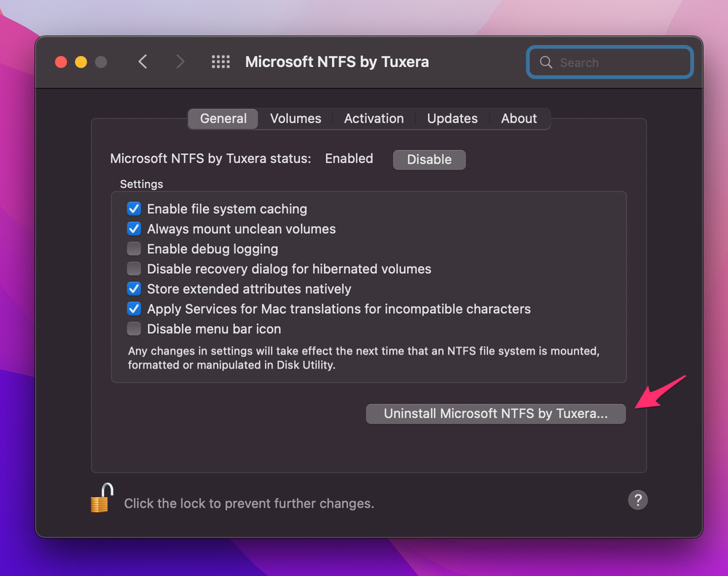The image size is (728, 576).
Task: Click Uninstall Microsoft NTFS by Tuxera
Action: point(495,414)
